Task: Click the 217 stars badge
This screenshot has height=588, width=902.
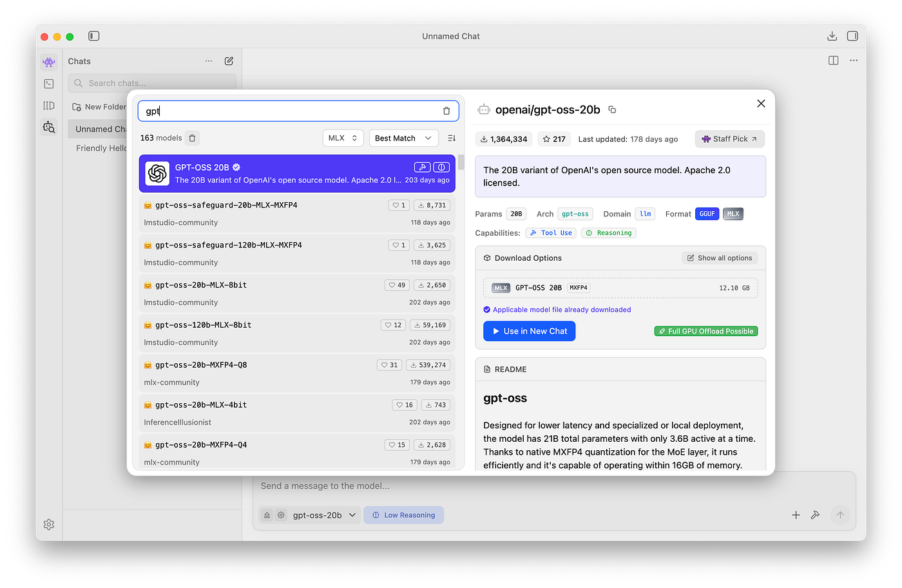Action: [x=554, y=139]
